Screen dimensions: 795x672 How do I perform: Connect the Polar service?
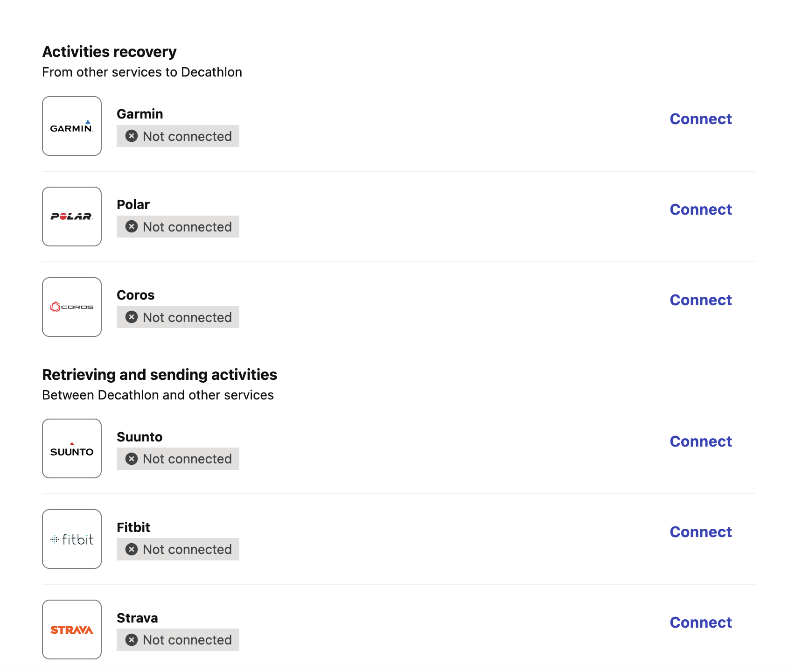tap(700, 210)
